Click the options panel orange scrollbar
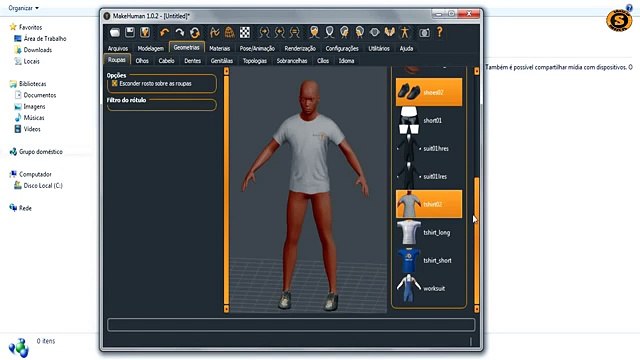Screen dimensions: 640x360 click(227, 190)
